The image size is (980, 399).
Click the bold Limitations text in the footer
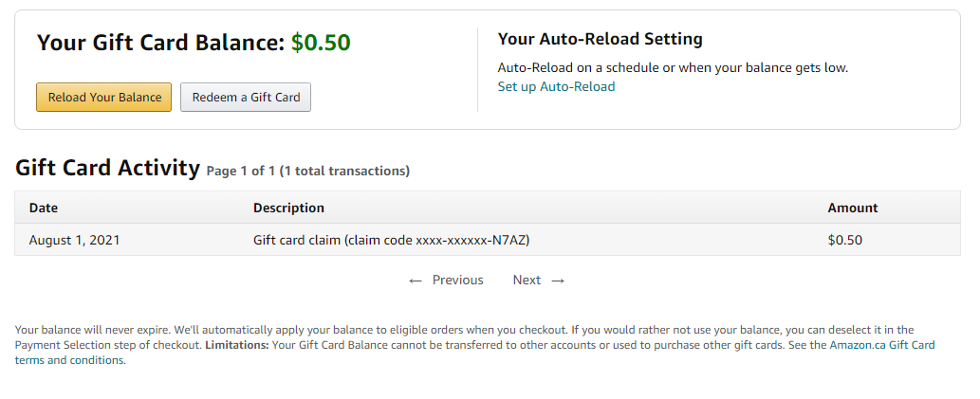[237, 345]
